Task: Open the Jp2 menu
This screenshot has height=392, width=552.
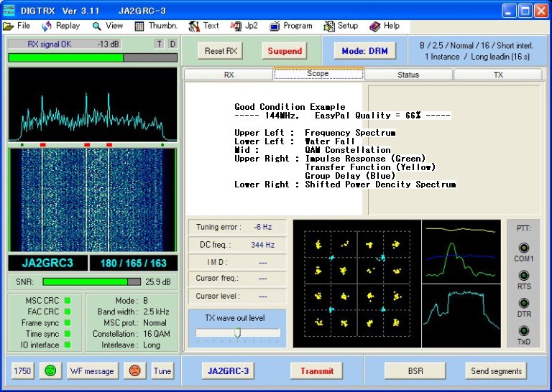Action: [244, 26]
